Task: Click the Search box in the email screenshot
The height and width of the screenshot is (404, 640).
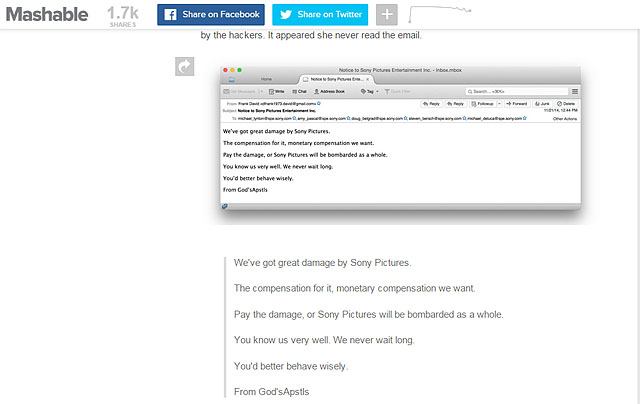Action: coord(517,91)
